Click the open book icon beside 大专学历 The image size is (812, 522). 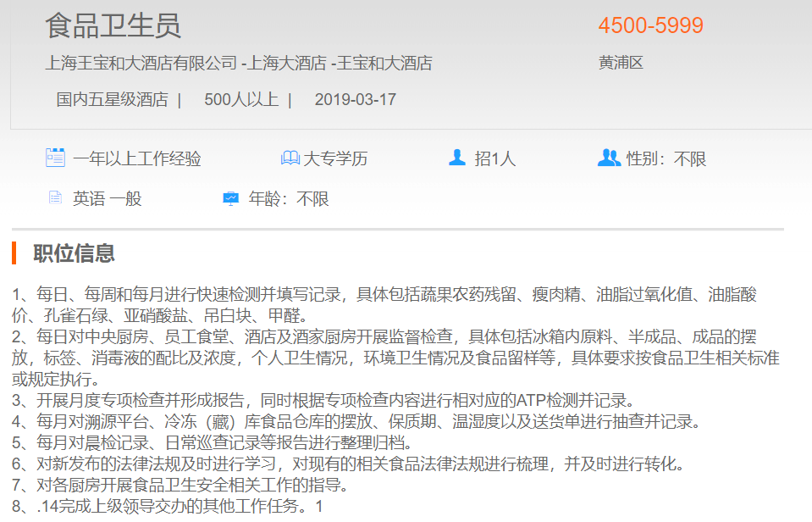290,158
